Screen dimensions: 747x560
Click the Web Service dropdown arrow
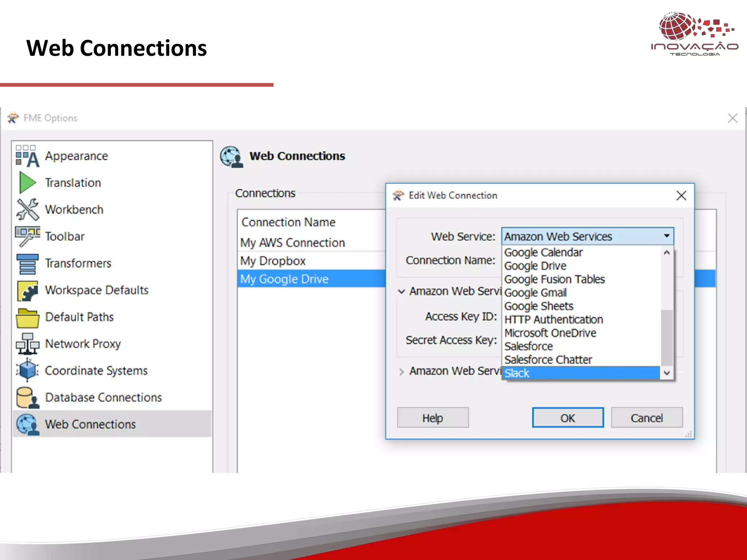(667, 236)
